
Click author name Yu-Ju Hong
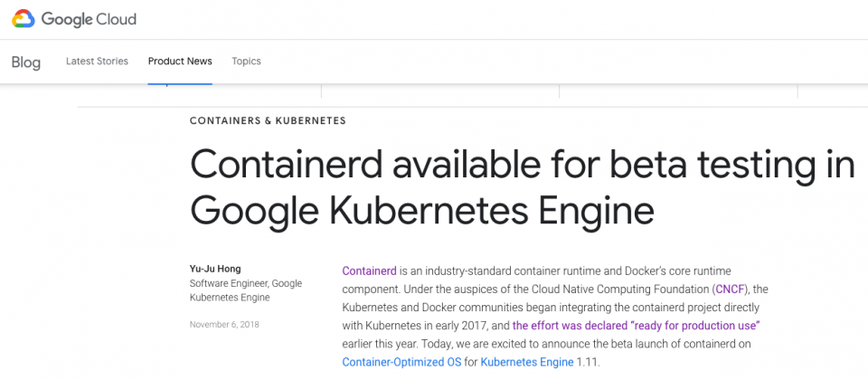[x=215, y=270]
